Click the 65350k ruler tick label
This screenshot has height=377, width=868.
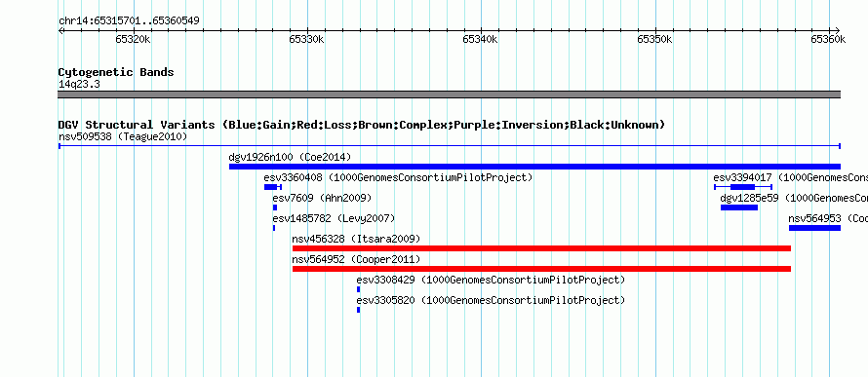(654, 39)
